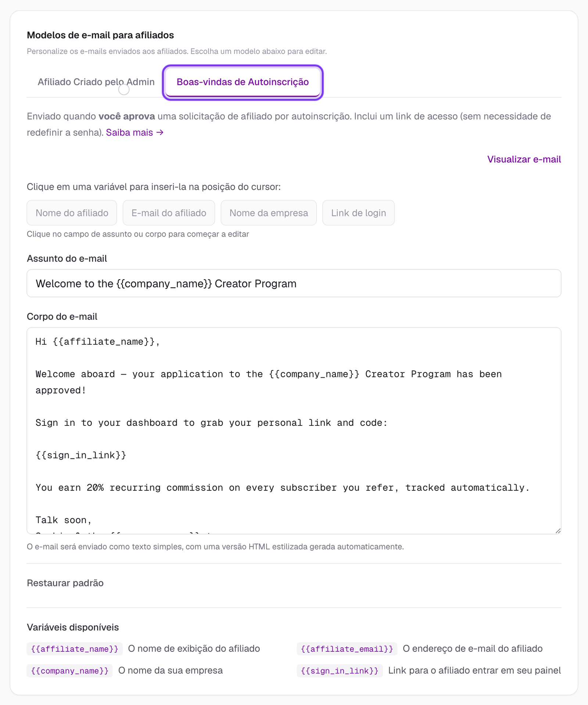The height and width of the screenshot is (705, 588).
Task: Select Boas-vindas de Autoinscrição tab
Action: [243, 82]
